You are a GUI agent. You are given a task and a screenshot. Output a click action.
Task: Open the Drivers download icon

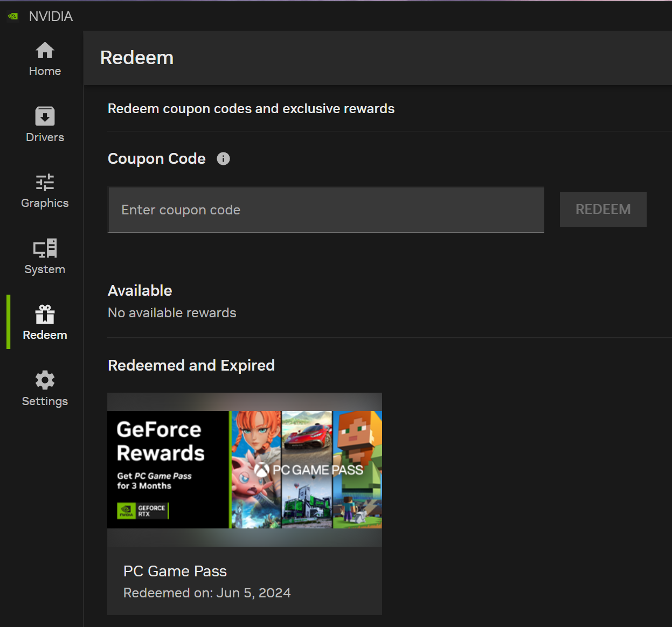[x=45, y=116]
